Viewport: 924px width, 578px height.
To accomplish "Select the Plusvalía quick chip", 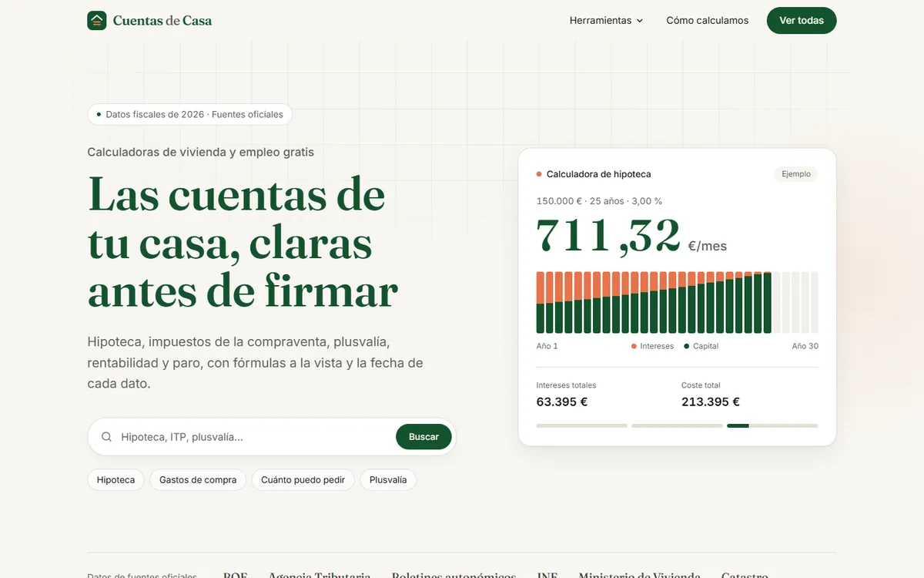I will (x=388, y=480).
